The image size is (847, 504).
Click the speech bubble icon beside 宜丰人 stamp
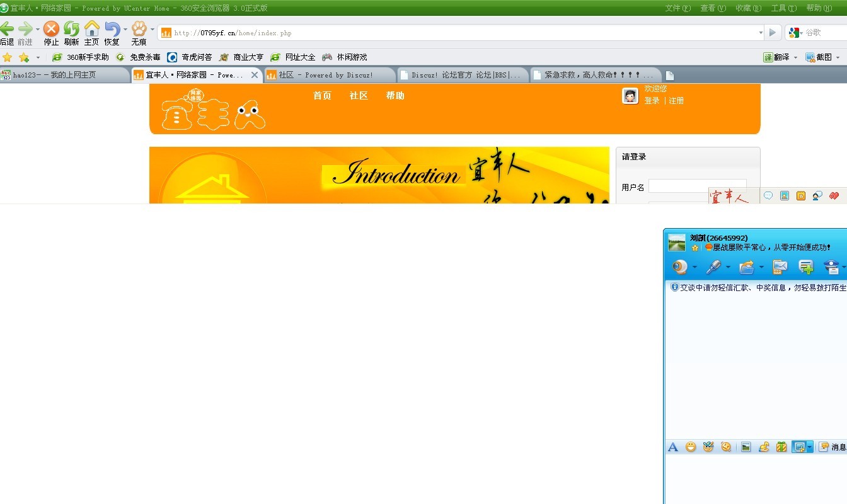[768, 196]
